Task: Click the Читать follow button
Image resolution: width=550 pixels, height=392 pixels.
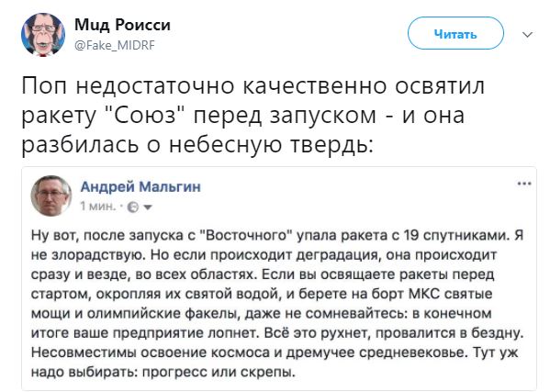Action: click(x=455, y=33)
